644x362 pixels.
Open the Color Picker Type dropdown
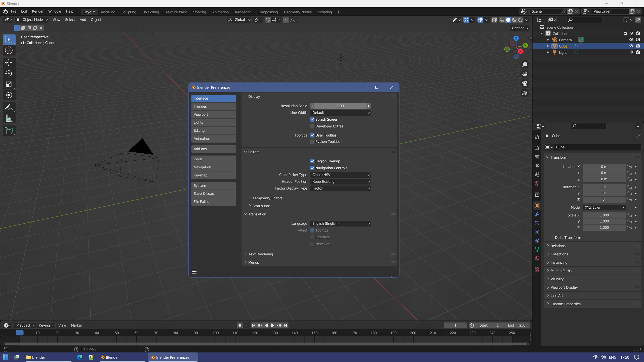(340, 175)
